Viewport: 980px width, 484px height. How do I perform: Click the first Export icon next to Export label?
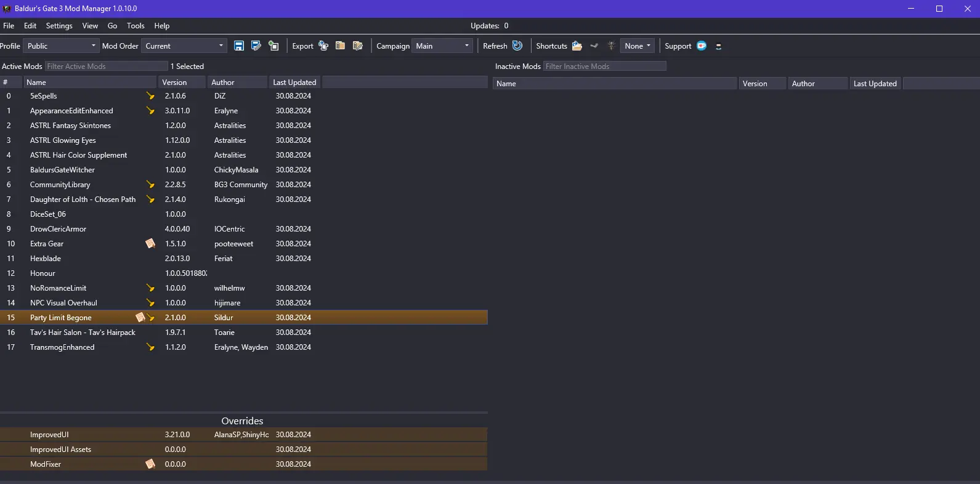[323, 46]
